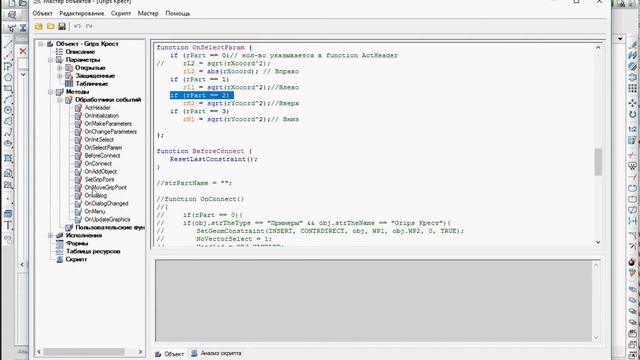Screen dimensions: 640x360
Task: Open the Редактирование menu
Action: click(82, 13)
